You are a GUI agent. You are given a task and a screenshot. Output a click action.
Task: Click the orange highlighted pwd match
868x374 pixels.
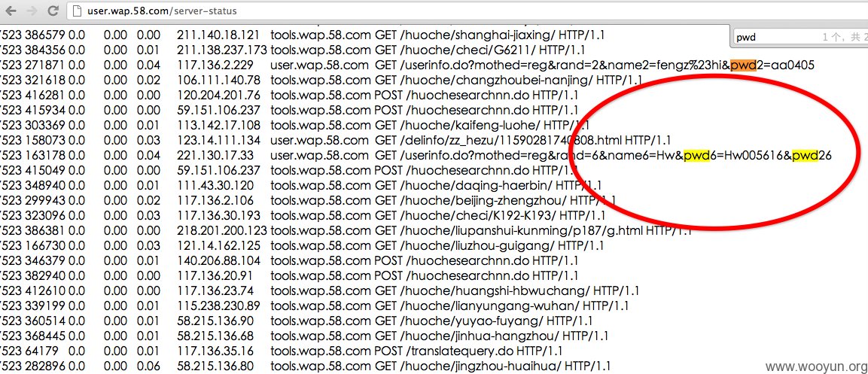click(743, 65)
